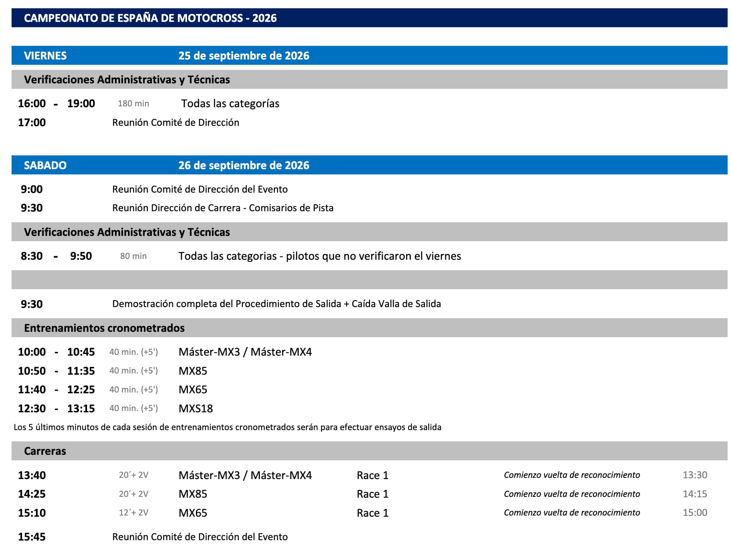Screen dimensions: 731x560
Task: Select the Todas las categorías text on Friday
Action: pyautogui.click(x=230, y=104)
